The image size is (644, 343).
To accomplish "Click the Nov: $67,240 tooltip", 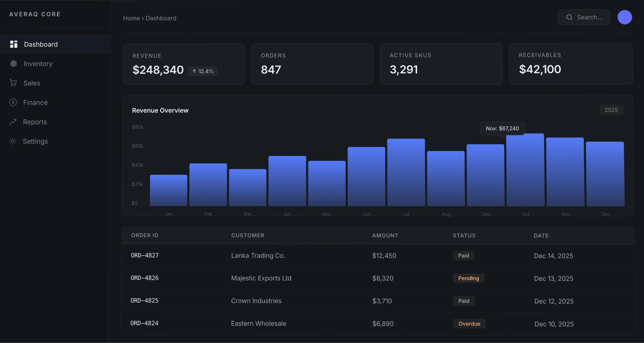I will [x=502, y=128].
